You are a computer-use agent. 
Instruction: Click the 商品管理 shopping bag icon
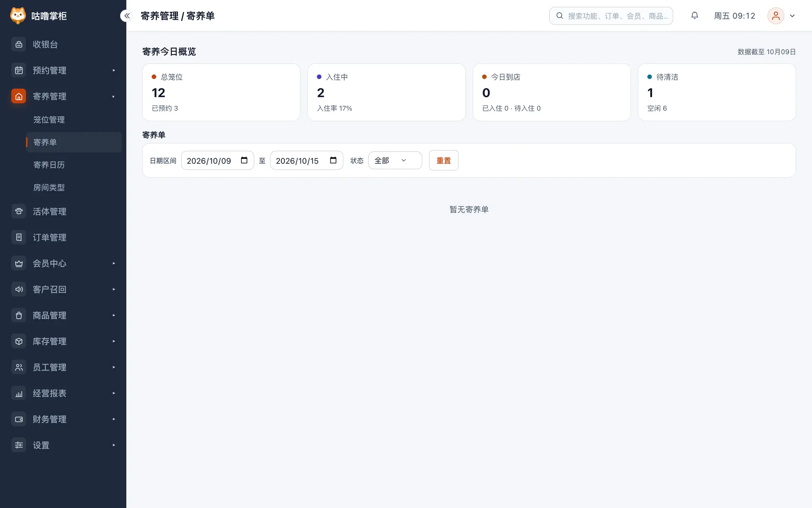[19, 315]
